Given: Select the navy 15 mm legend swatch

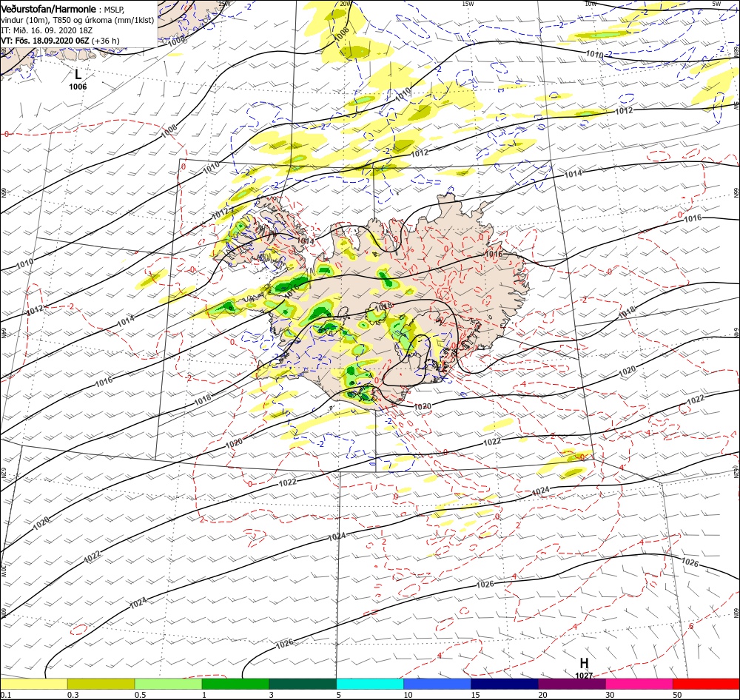Looking at the screenshot, I should 505,684.
